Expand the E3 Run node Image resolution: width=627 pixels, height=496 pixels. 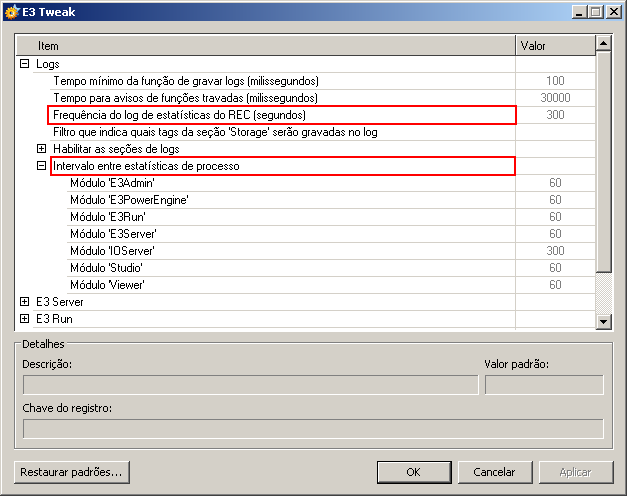[x=25, y=319]
